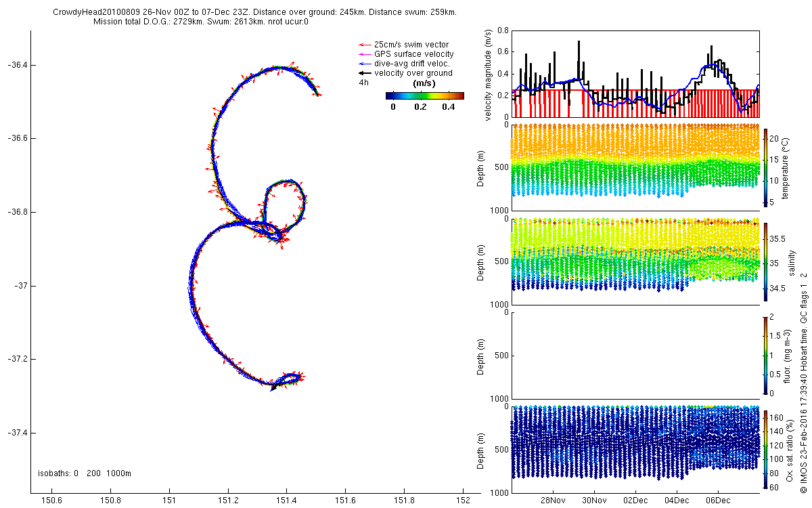Click the 'isobaths: 0 200 1000m' note
Image resolution: width=812 pixels, height=508 pixels.
[85, 473]
